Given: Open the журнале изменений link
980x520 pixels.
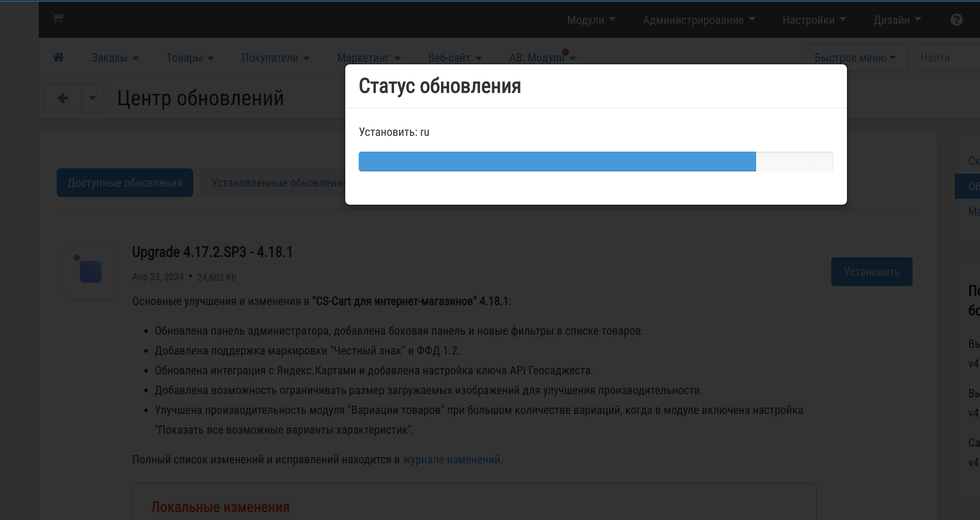Looking at the screenshot, I should point(451,460).
